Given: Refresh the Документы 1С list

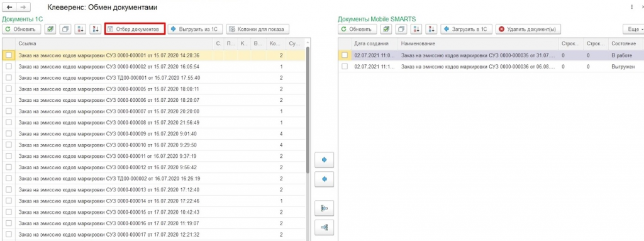Looking at the screenshot, I should [x=22, y=29].
